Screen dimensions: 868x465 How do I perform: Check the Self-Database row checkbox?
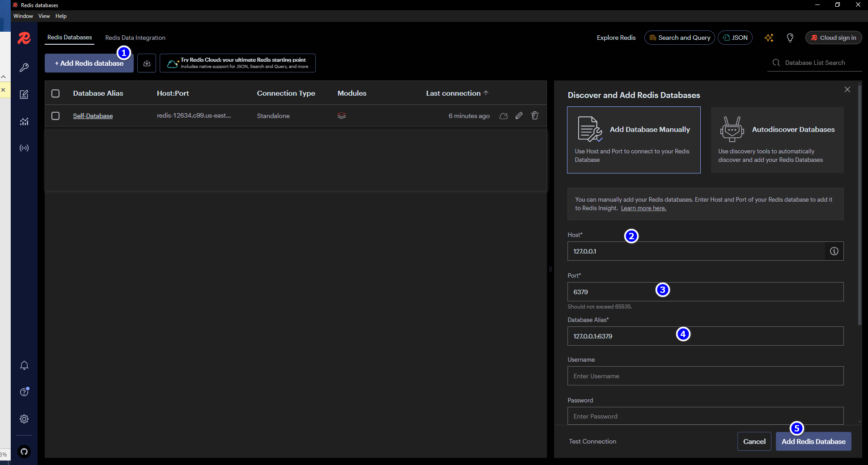click(x=55, y=116)
